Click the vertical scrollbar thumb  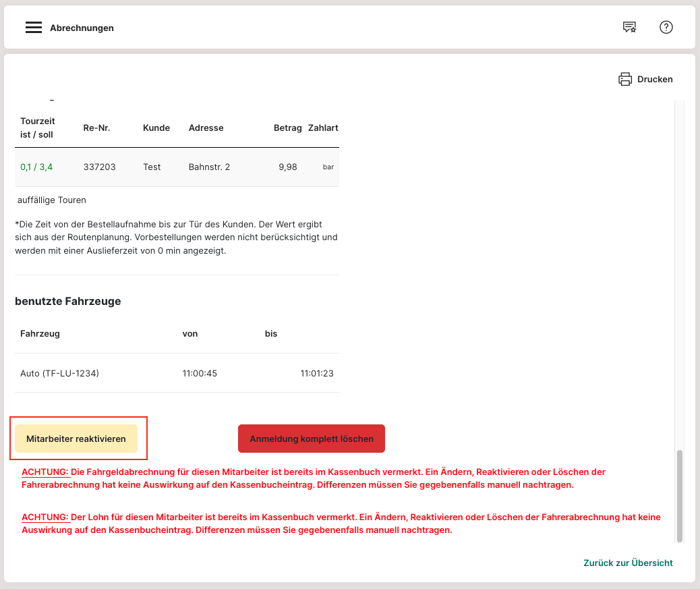point(680,496)
